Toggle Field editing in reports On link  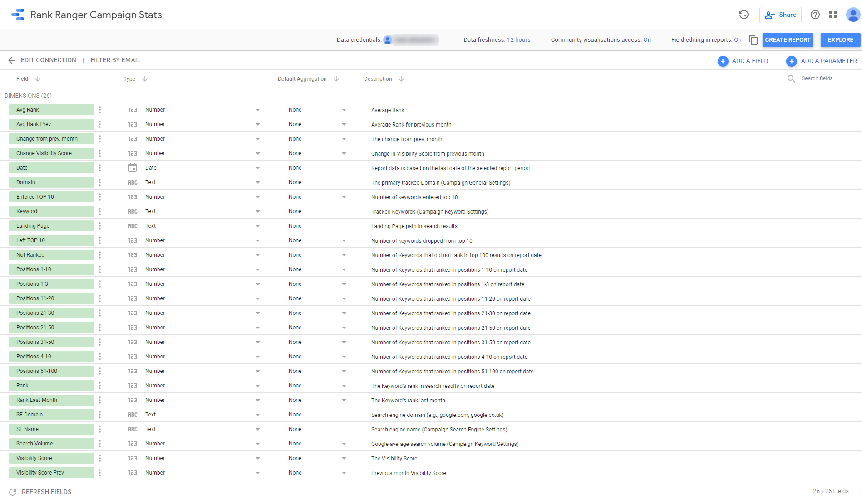(x=738, y=40)
